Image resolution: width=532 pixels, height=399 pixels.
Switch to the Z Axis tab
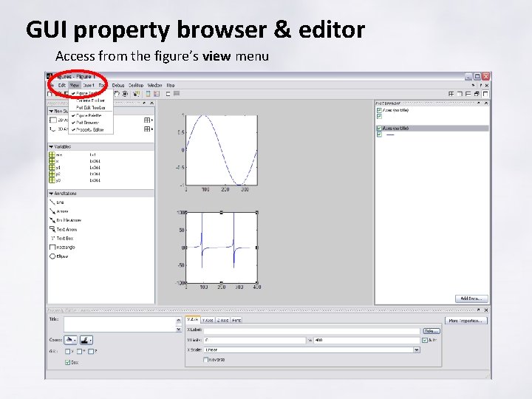click(223, 320)
